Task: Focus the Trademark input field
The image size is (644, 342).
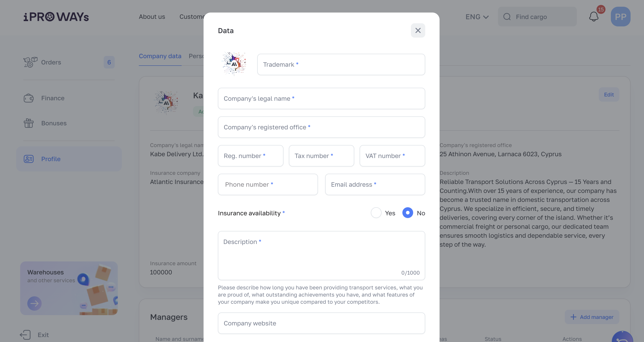Action: 341,64
